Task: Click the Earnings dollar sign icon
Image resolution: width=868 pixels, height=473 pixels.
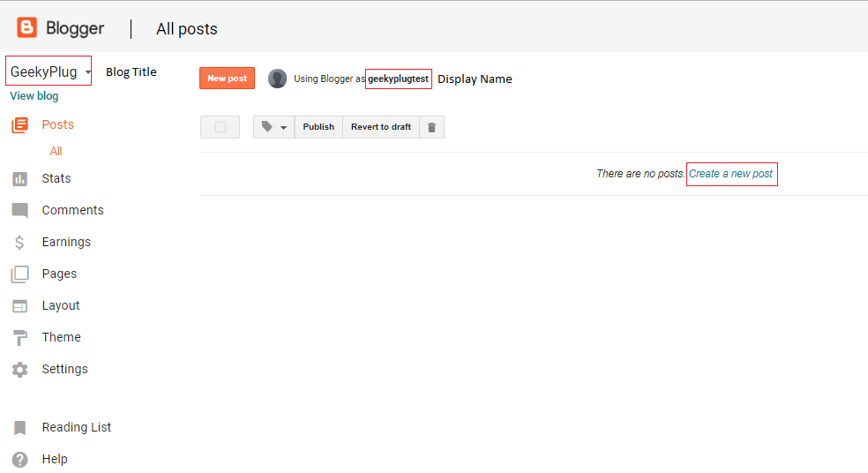Action: [19, 243]
